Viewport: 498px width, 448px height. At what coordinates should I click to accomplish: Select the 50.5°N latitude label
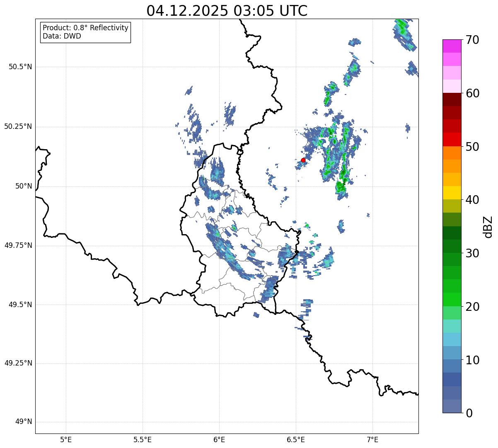(x=20, y=67)
